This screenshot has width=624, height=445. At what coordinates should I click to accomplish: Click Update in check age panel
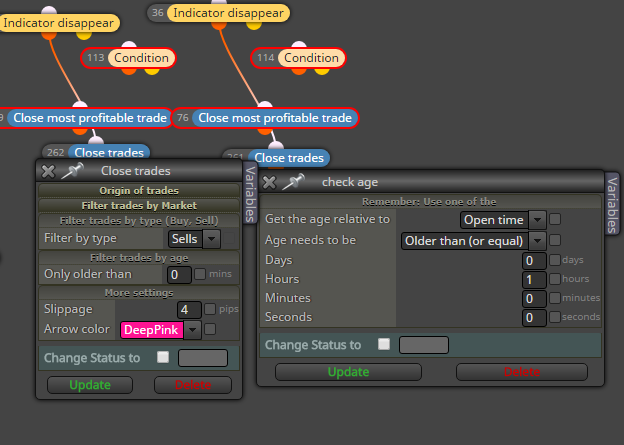click(x=348, y=372)
